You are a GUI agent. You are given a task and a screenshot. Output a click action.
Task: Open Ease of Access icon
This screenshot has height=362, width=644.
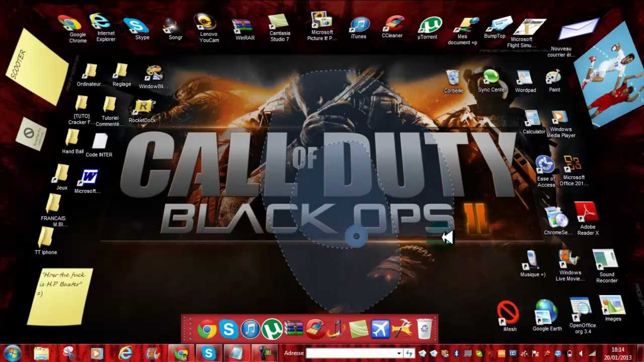pyautogui.click(x=544, y=165)
